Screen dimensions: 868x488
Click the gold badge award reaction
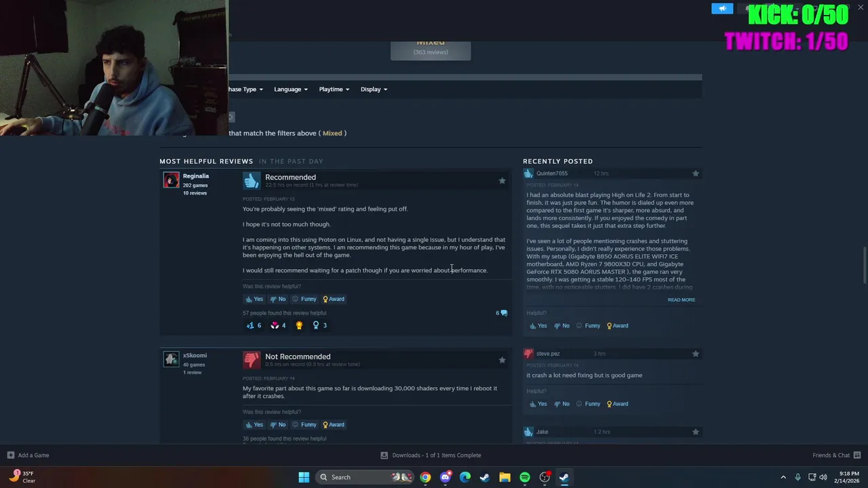point(299,325)
